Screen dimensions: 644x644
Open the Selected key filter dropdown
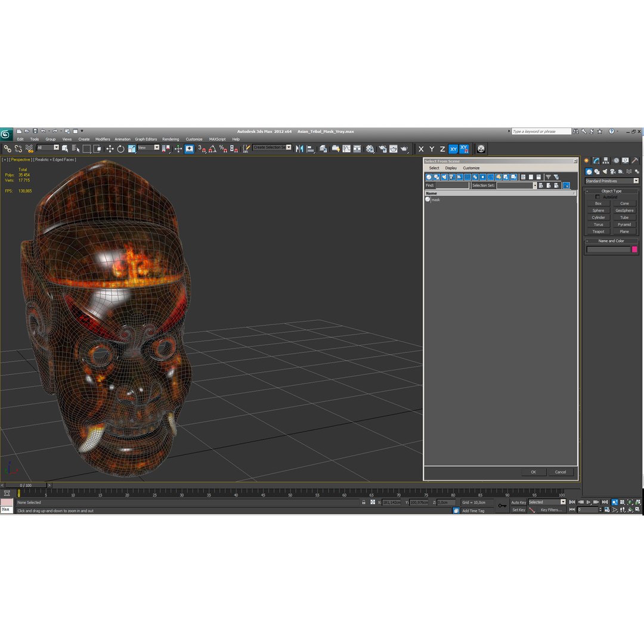(547, 502)
